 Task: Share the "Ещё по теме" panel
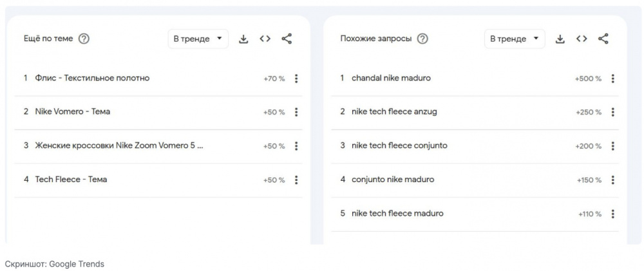[x=287, y=39]
